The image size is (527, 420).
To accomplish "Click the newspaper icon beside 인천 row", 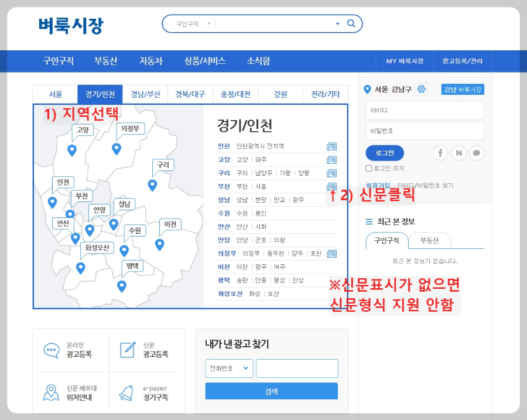I will 332,146.
